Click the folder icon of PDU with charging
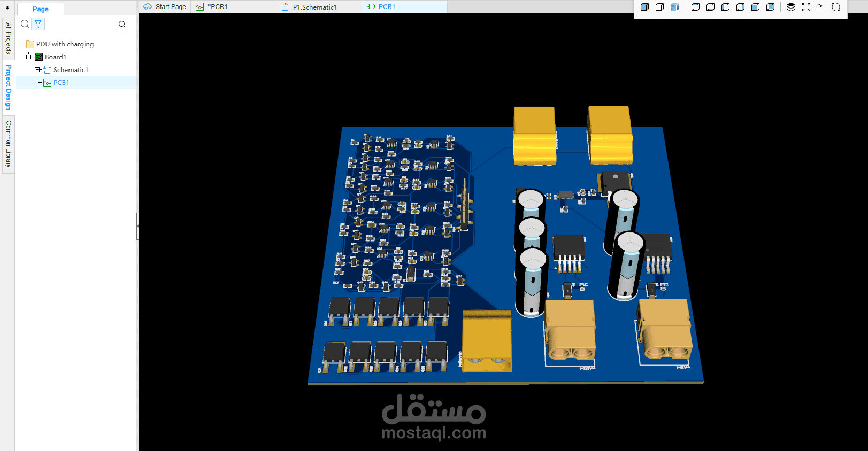868x451 pixels. click(30, 44)
